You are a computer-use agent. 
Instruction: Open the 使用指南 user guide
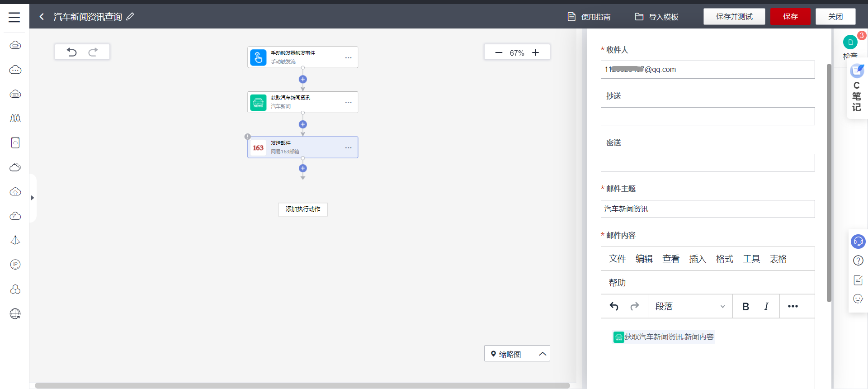589,17
